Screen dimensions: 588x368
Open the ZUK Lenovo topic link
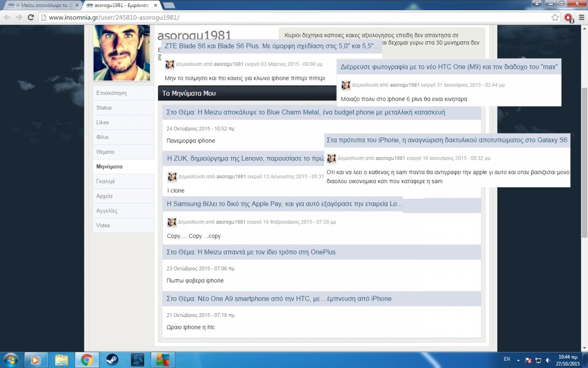click(245, 158)
